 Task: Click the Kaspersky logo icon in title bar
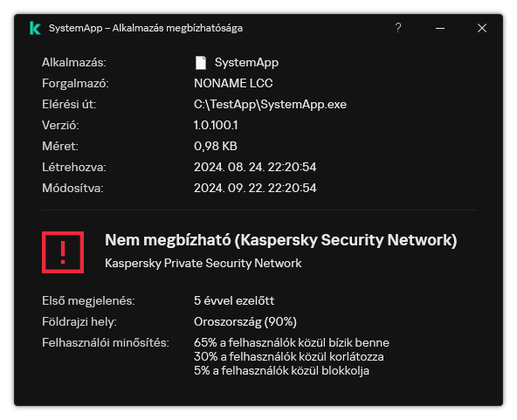(x=35, y=28)
